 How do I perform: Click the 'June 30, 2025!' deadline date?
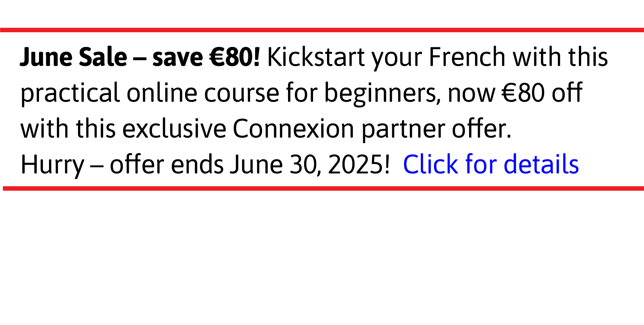(x=310, y=164)
